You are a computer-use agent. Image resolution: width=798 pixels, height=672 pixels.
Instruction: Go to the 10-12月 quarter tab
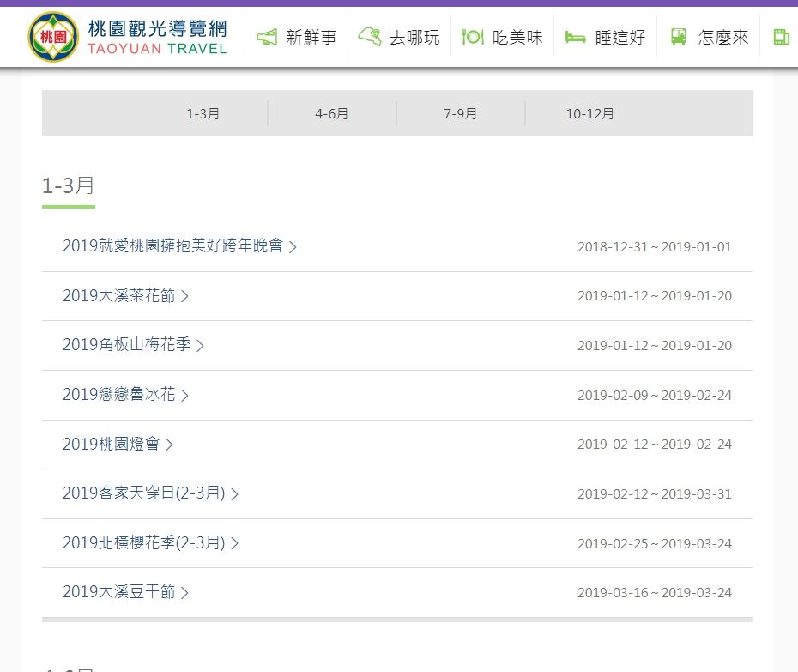click(x=589, y=113)
